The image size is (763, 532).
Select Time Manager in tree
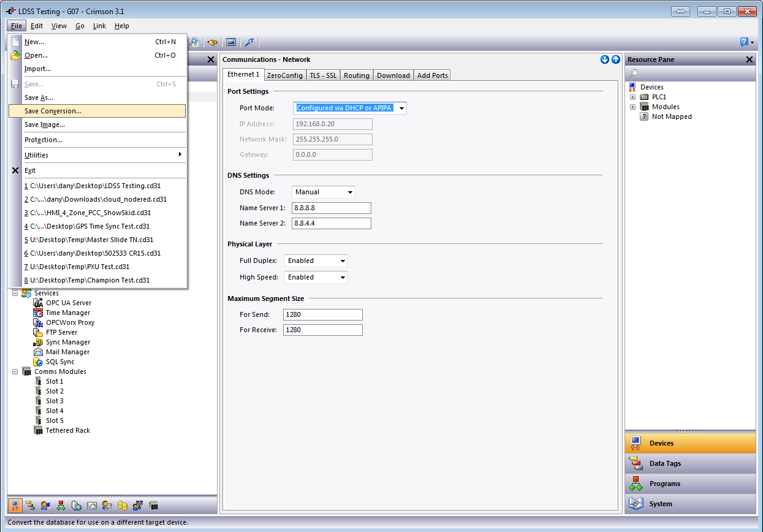(x=67, y=313)
